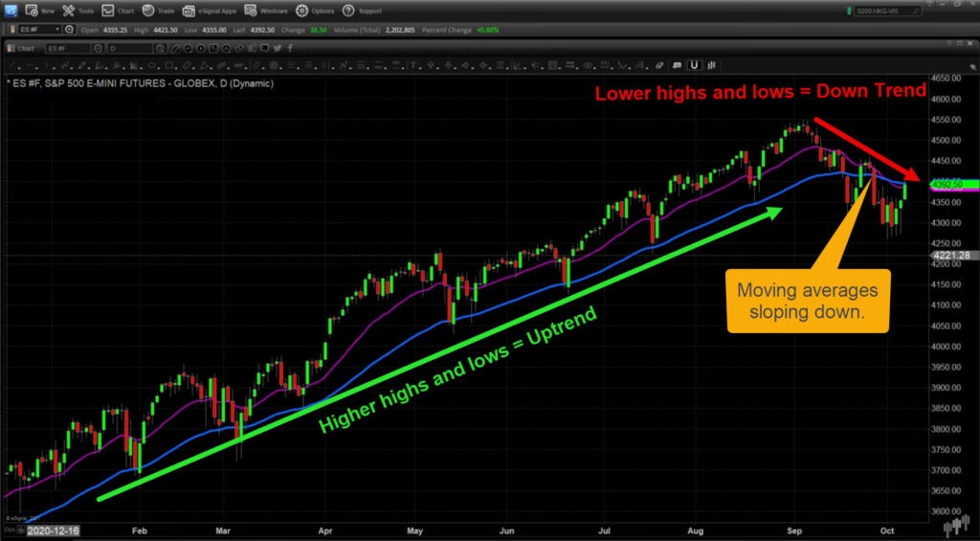Select the line drawing tool
Screen dimensions: 980x541
(11, 65)
